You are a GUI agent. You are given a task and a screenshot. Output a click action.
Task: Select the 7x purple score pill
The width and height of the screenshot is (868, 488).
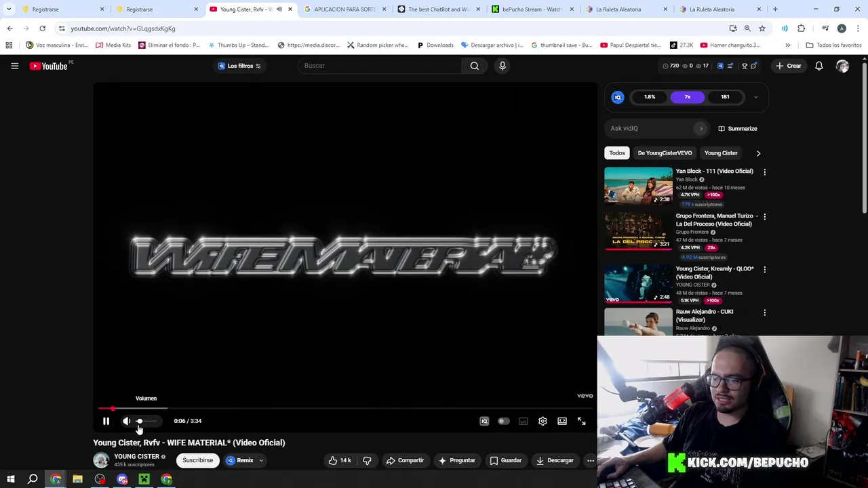[688, 97]
